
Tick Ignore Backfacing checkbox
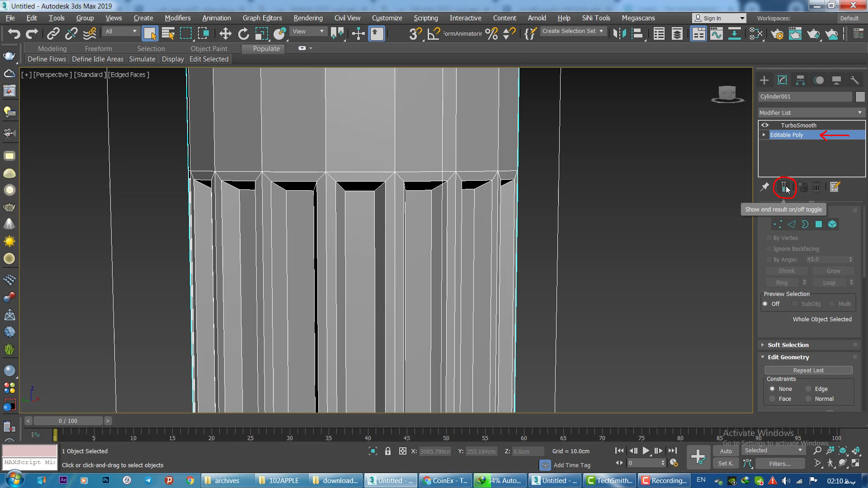click(769, 249)
